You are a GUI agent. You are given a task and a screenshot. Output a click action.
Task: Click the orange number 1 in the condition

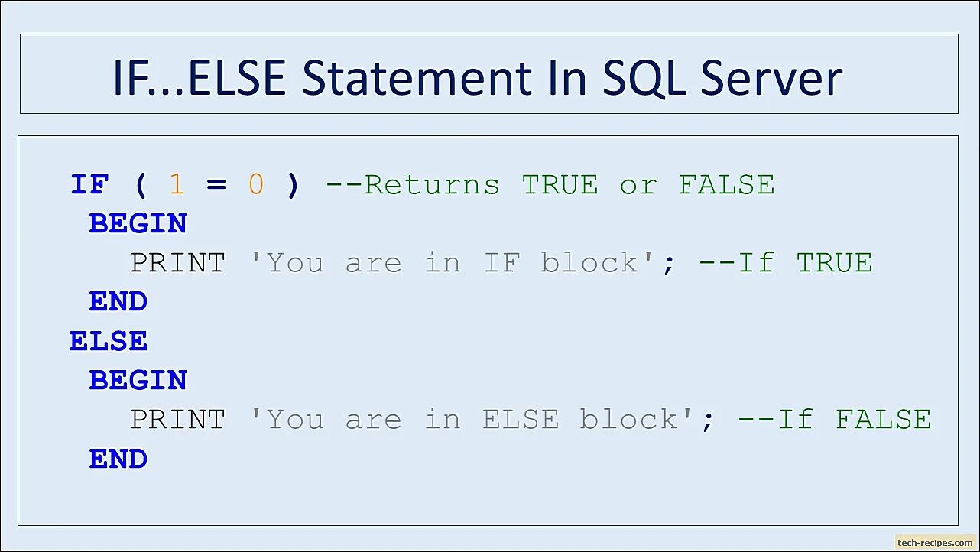pos(177,185)
